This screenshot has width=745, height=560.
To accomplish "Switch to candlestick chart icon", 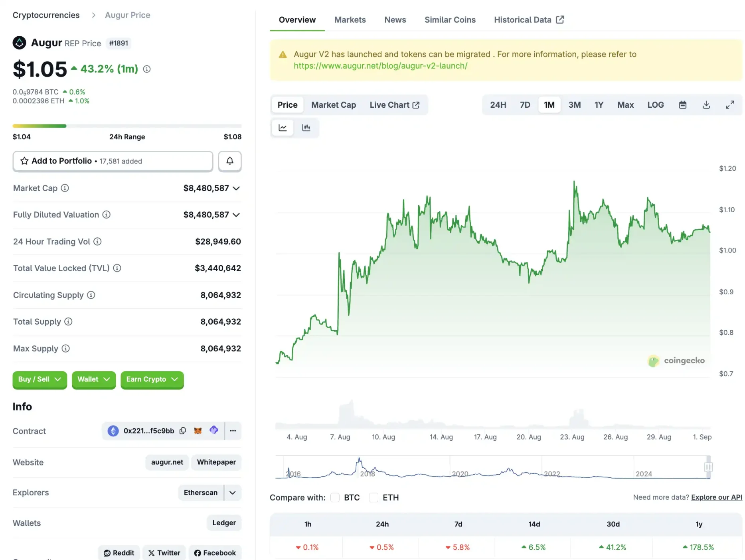I will (306, 128).
